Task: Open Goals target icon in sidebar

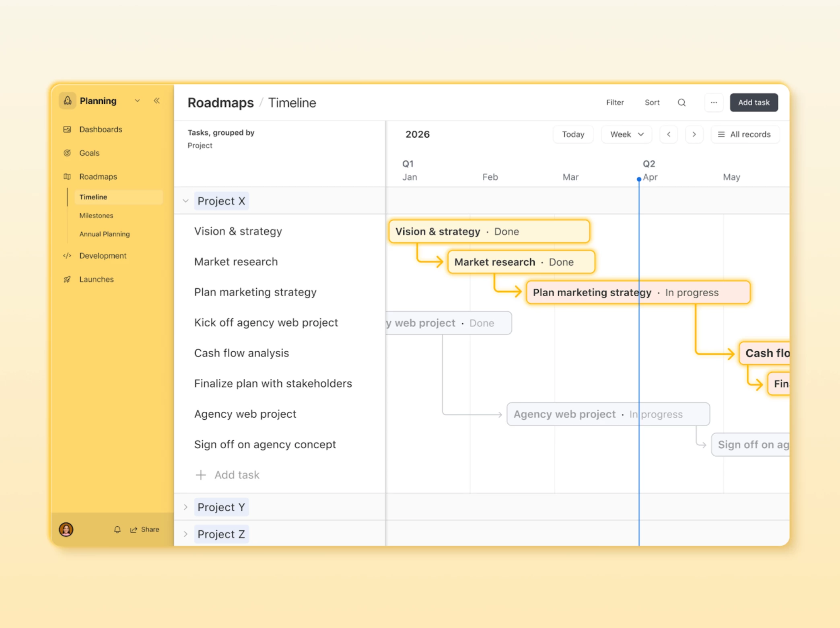Action: pyautogui.click(x=67, y=153)
